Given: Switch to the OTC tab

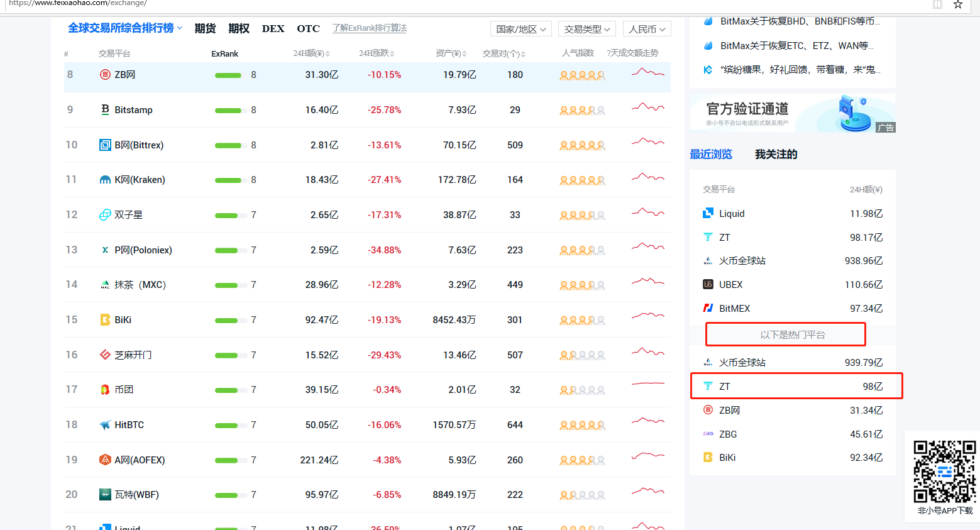Looking at the screenshot, I should 308,28.
